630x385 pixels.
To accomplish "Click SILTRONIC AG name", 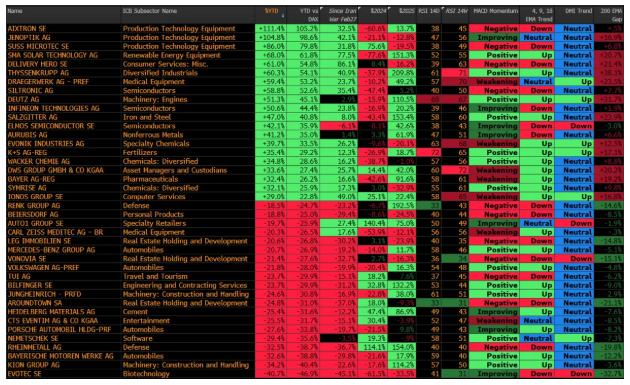I will 30,90.
